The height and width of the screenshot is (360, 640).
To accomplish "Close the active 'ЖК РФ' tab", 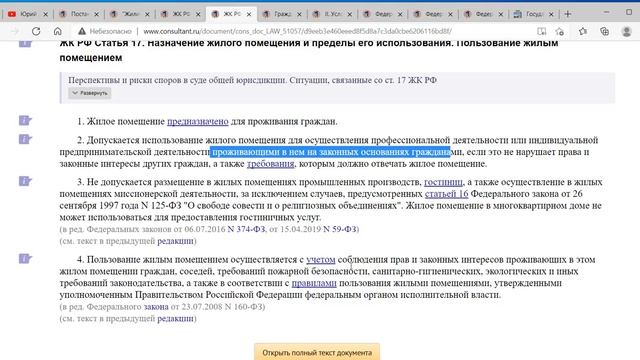I will [x=249, y=14].
